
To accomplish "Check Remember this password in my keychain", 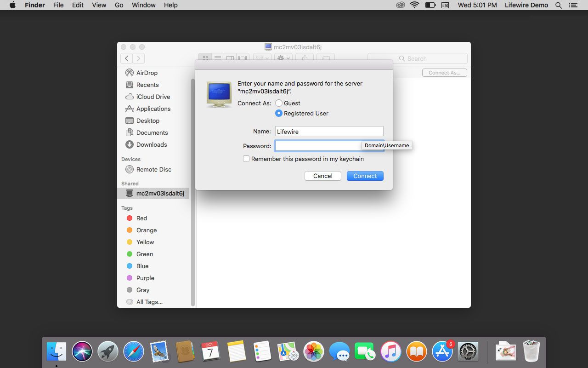I will click(x=246, y=159).
